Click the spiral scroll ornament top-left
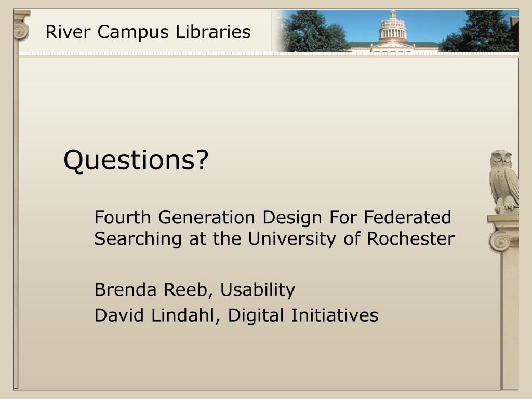Image resolution: width=532 pixels, height=399 pixels. pyautogui.click(x=21, y=30)
